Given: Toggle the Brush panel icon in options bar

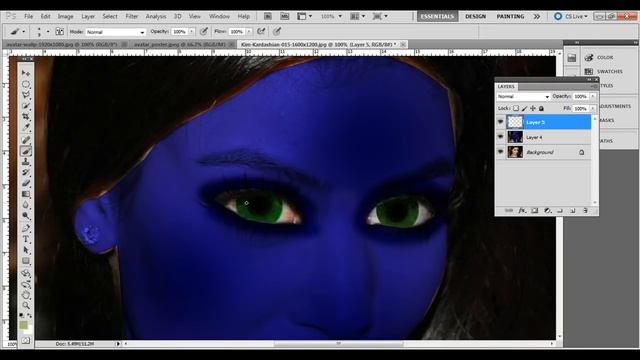Looking at the screenshot, I should (x=59, y=31).
